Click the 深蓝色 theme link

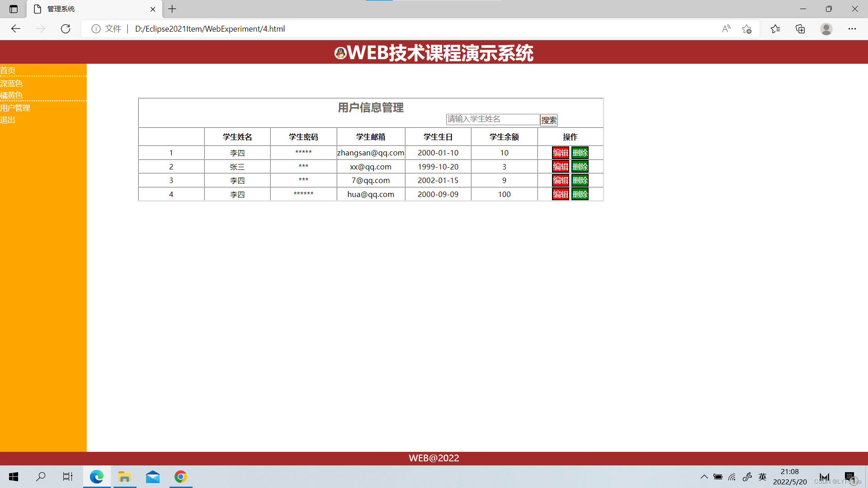click(11, 83)
